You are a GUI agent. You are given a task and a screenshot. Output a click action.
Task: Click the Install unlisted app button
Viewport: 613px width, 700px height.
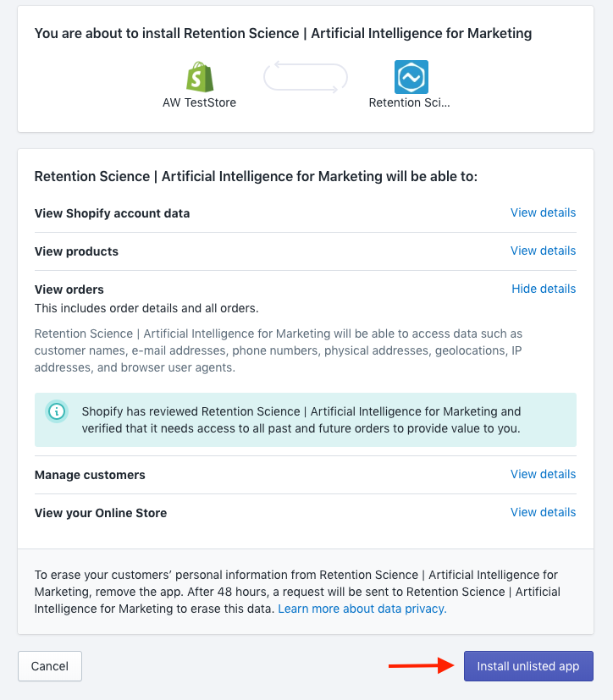[x=528, y=666]
